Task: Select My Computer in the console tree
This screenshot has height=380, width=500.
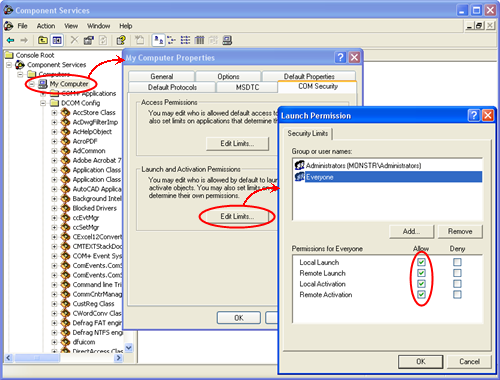Action: 69,84
